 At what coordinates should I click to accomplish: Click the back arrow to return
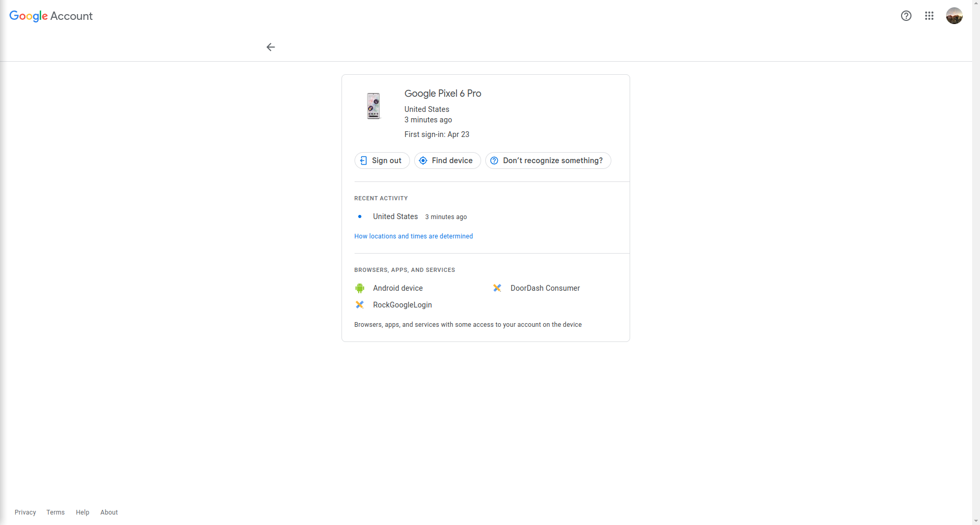(x=270, y=47)
